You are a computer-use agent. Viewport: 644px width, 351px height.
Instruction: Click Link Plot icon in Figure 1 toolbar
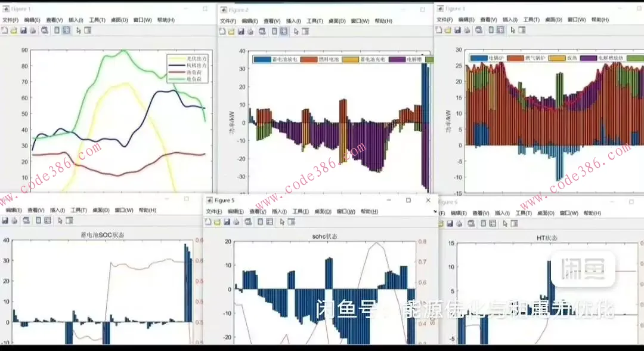(x=44, y=30)
